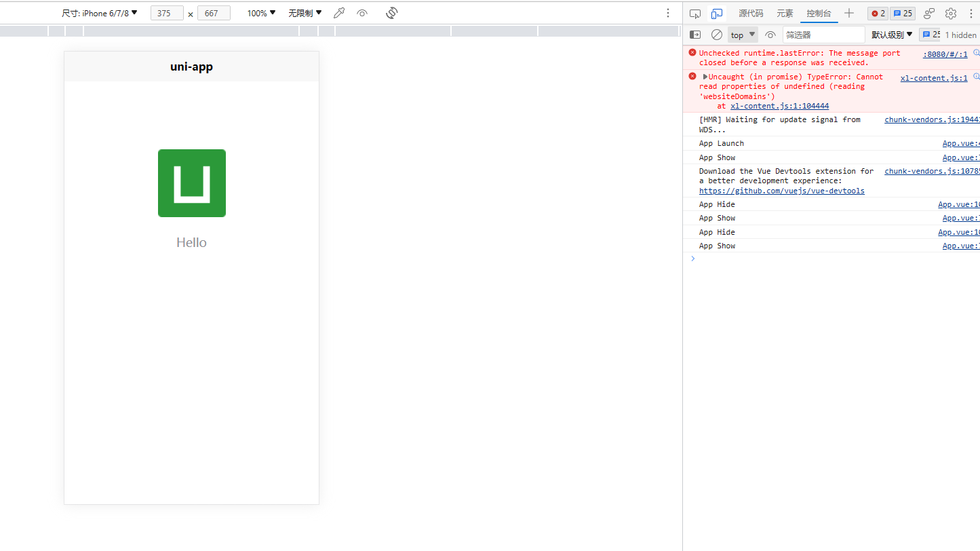Viewport: 980px width, 551px height.
Task: Expand the Uncaught TypeError message triangle
Action: pos(705,77)
